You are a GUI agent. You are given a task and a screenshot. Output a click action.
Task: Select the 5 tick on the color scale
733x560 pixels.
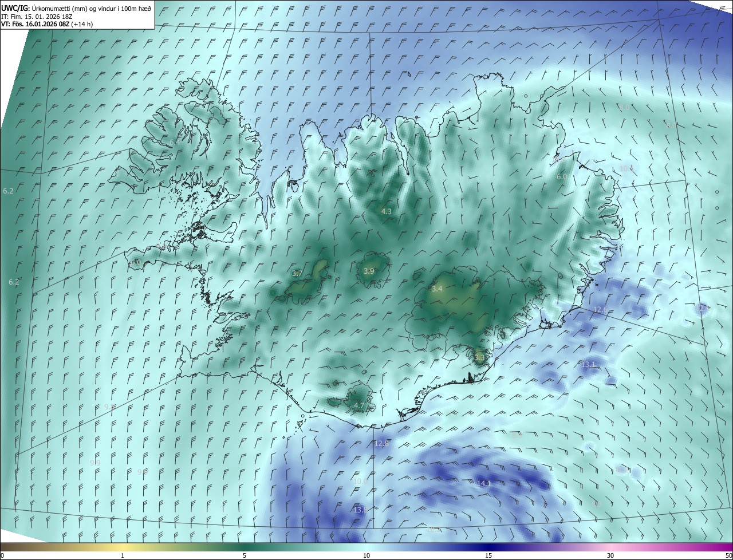[245, 555]
